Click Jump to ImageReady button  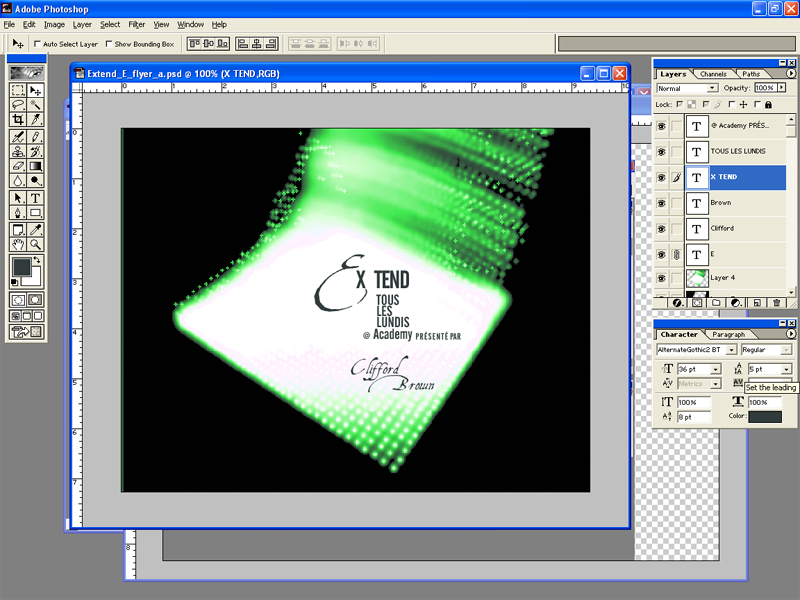[x=27, y=332]
